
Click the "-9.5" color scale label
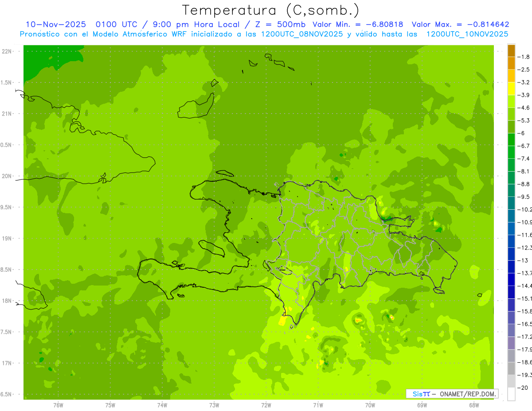tap(524, 197)
